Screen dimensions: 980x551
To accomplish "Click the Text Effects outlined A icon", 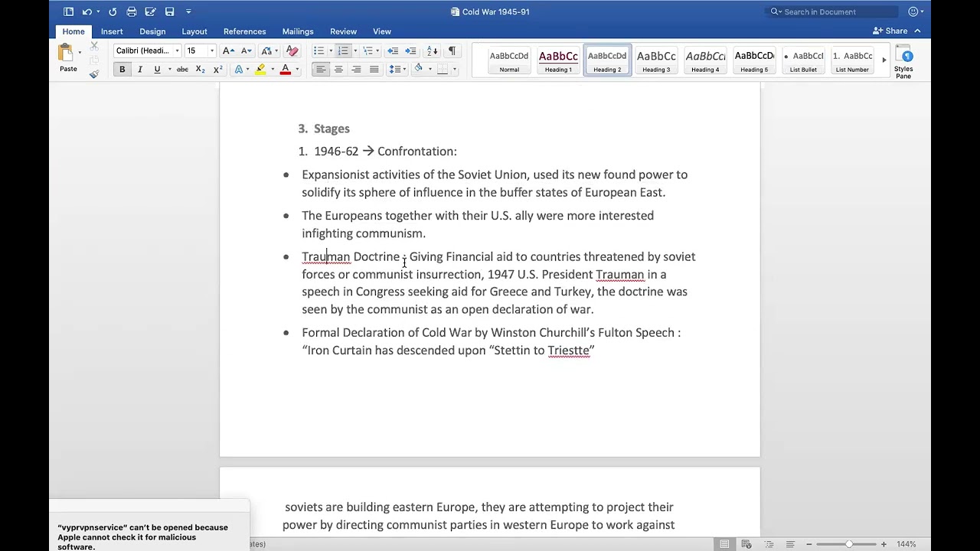I will (239, 70).
